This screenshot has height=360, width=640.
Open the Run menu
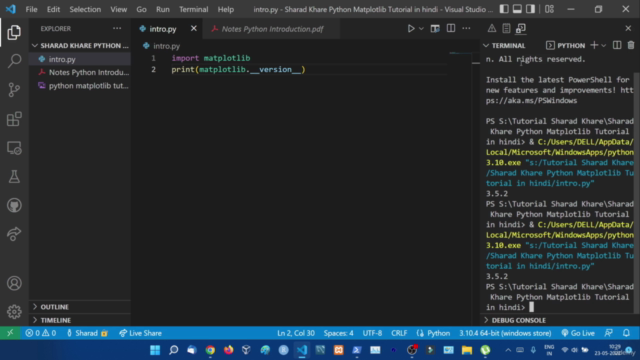click(162, 9)
